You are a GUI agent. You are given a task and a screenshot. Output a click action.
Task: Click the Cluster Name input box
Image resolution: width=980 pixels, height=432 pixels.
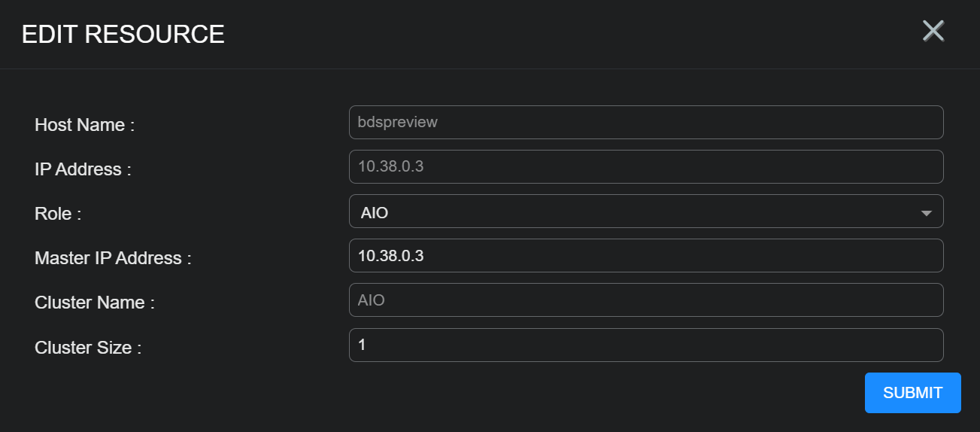tap(645, 300)
